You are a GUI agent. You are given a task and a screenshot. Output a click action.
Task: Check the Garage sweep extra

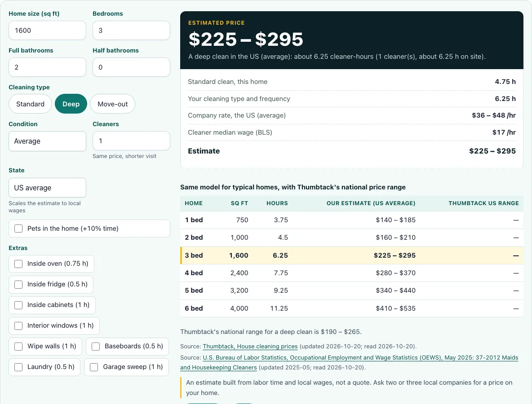[x=94, y=367]
